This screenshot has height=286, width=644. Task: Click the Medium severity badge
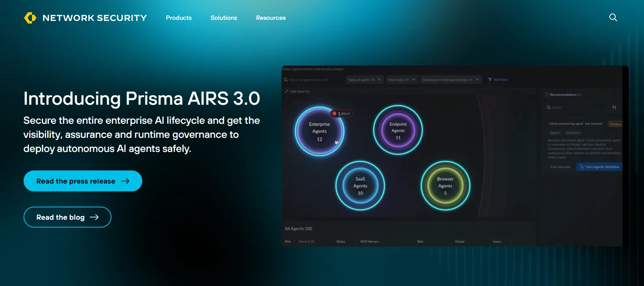pos(615,124)
